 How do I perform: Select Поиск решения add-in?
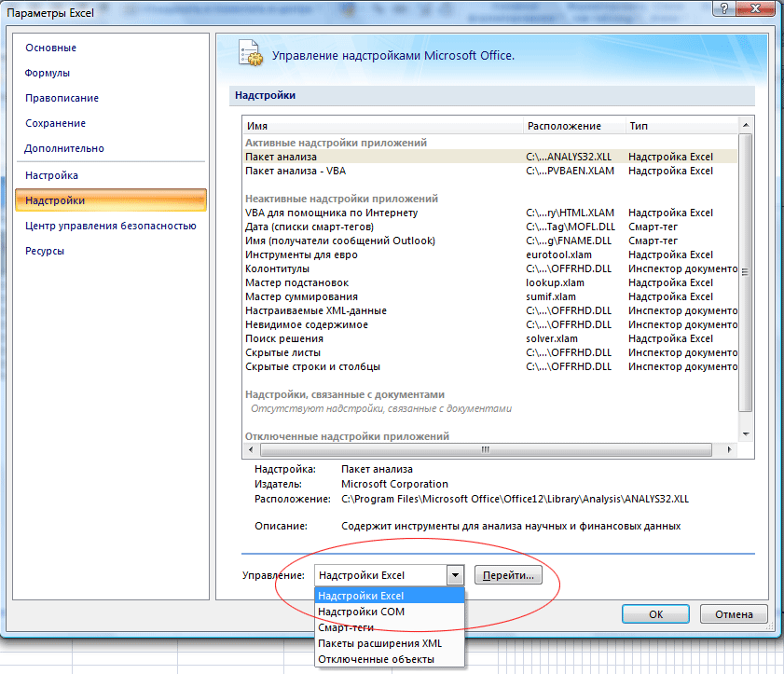tap(490, 338)
